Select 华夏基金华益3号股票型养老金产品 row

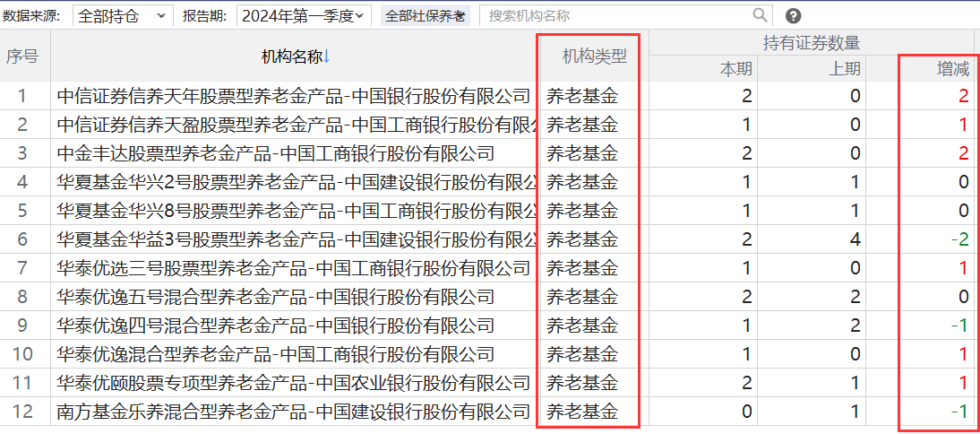(487, 239)
